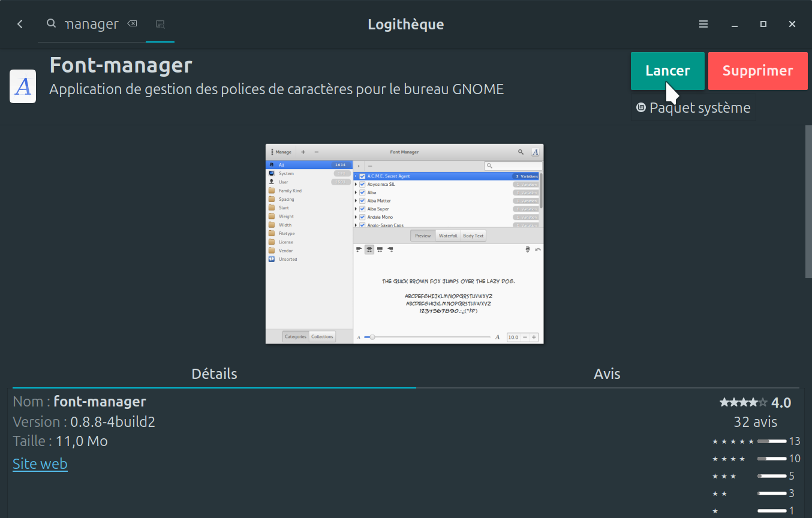812x518 pixels.
Task: Click the Linux Mint logo beside Paquet système
Action: 641,108
